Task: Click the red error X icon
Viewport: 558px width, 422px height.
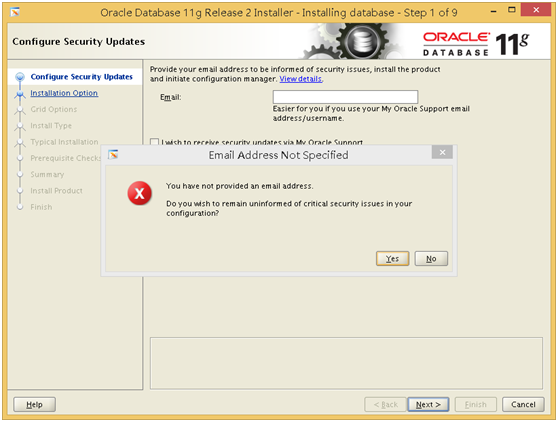Action: (x=140, y=193)
